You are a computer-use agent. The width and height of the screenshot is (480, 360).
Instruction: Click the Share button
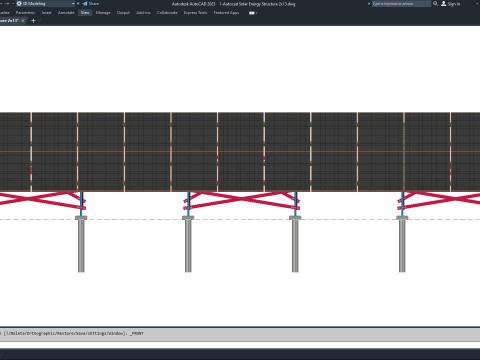tap(91, 4)
